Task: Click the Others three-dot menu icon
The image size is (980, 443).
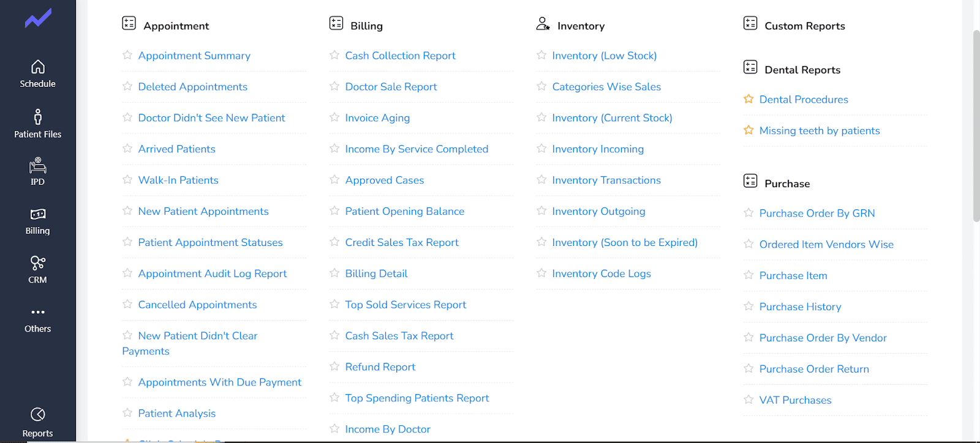Action: click(x=37, y=313)
